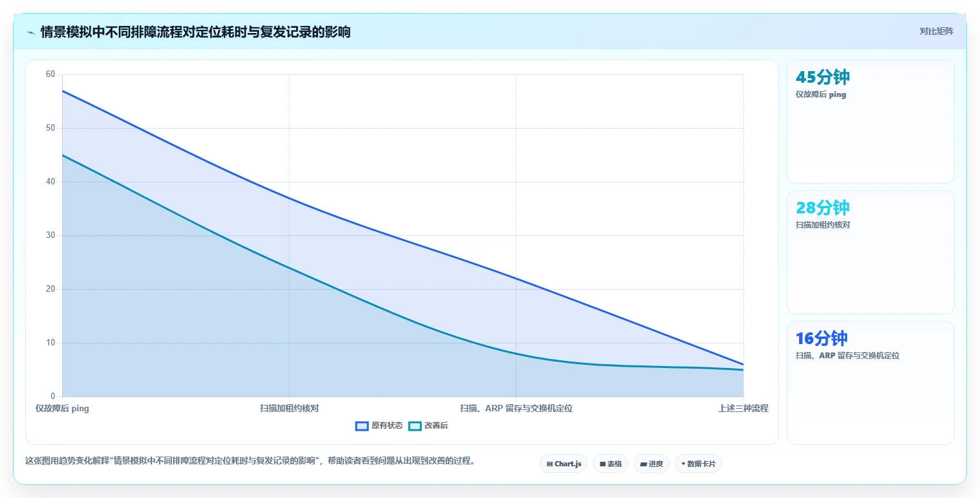Click the 16分钟 card value
Screen dimensions: 980x498
coord(821,338)
